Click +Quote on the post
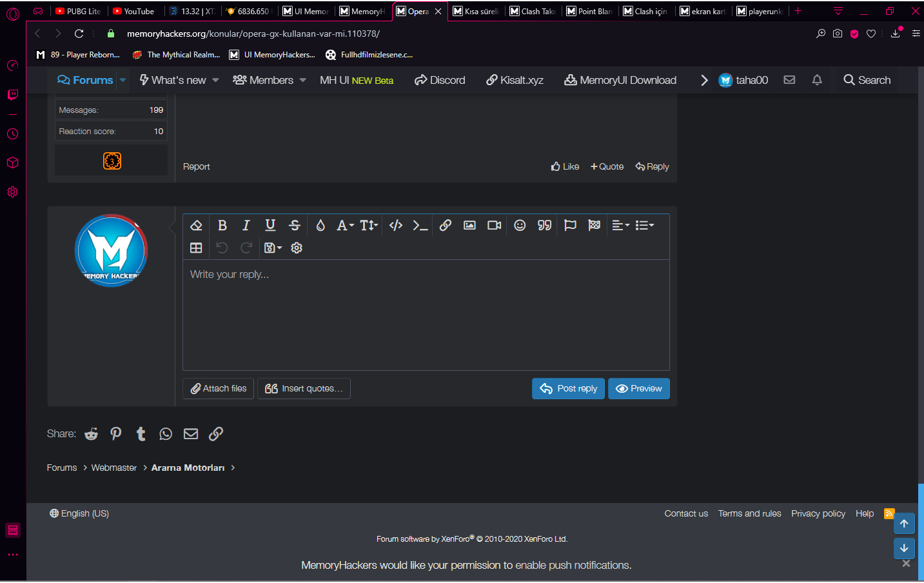Screen dimensions: 924x583 (x=607, y=167)
